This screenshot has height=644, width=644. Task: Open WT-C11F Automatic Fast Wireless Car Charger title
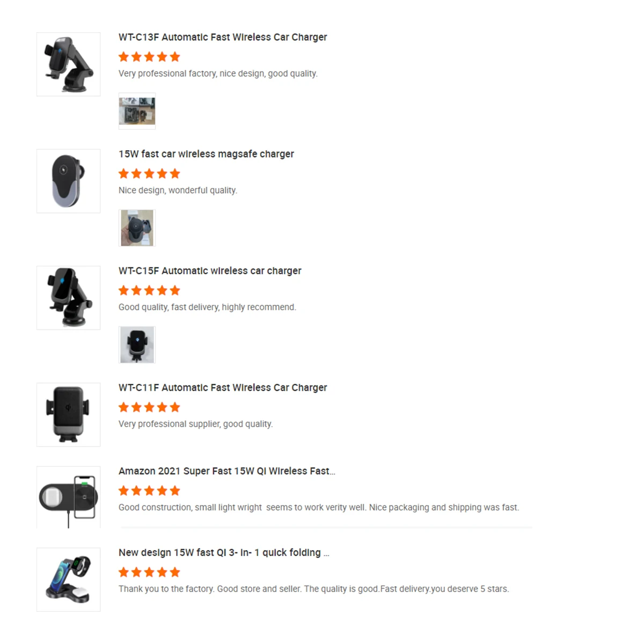click(223, 387)
